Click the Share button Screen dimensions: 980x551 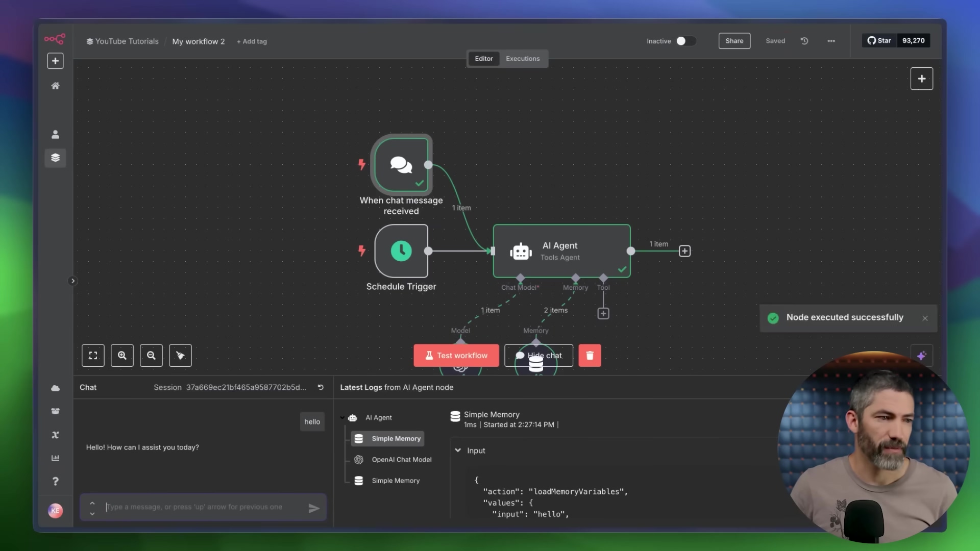[x=734, y=41]
